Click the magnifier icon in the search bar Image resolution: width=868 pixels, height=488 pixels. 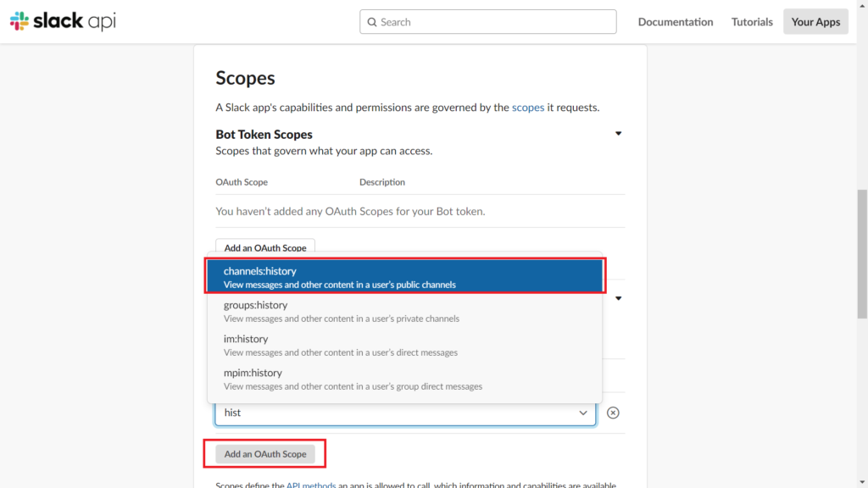coord(373,21)
